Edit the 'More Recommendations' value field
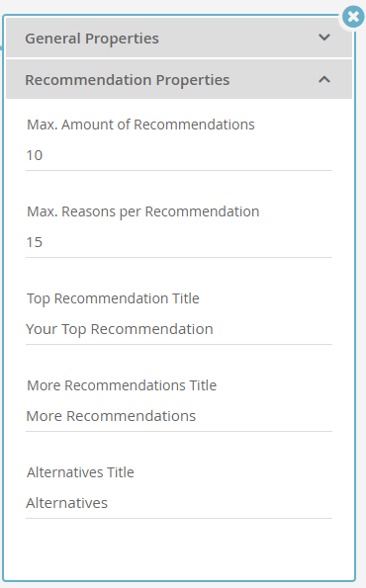Image resolution: width=366 pixels, height=588 pixels. pyautogui.click(x=179, y=416)
